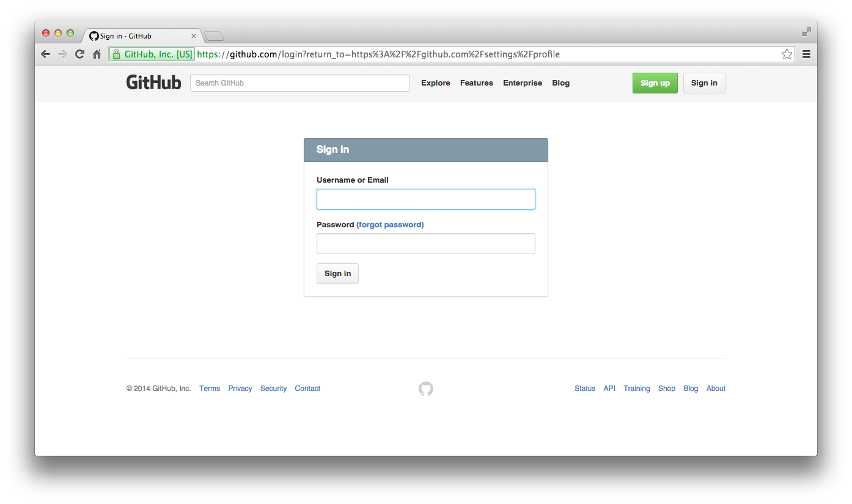The image size is (852, 504).
Task: Go to the browser home page icon
Action: click(97, 54)
